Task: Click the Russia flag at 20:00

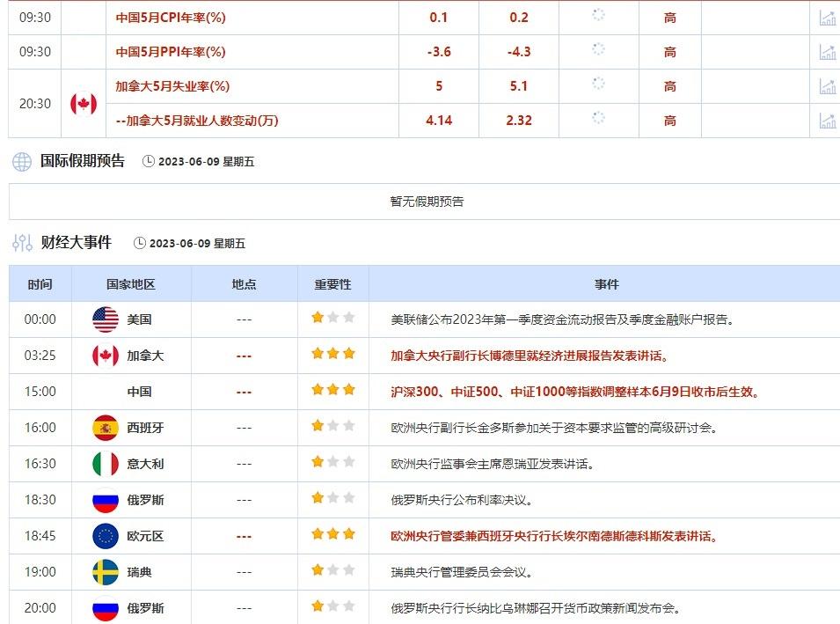Action: [106, 608]
